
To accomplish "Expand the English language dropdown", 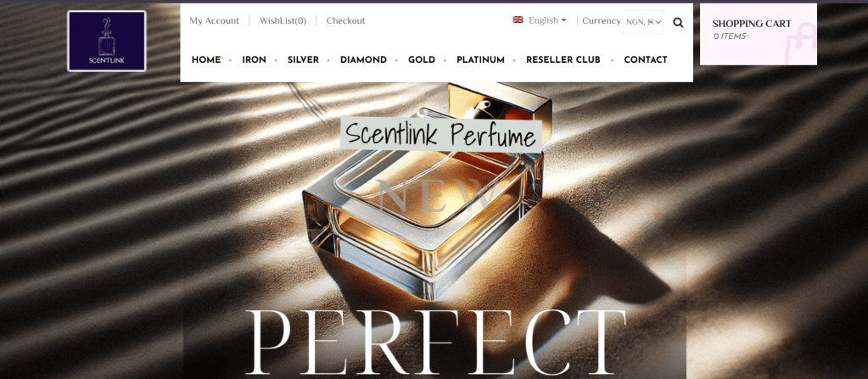I will pyautogui.click(x=547, y=20).
